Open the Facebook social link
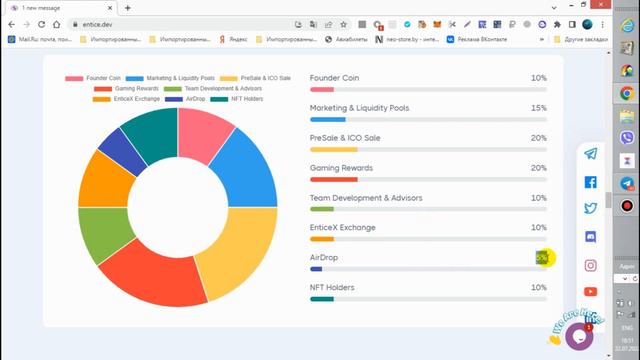Screen dimensions: 640x360 (x=591, y=182)
